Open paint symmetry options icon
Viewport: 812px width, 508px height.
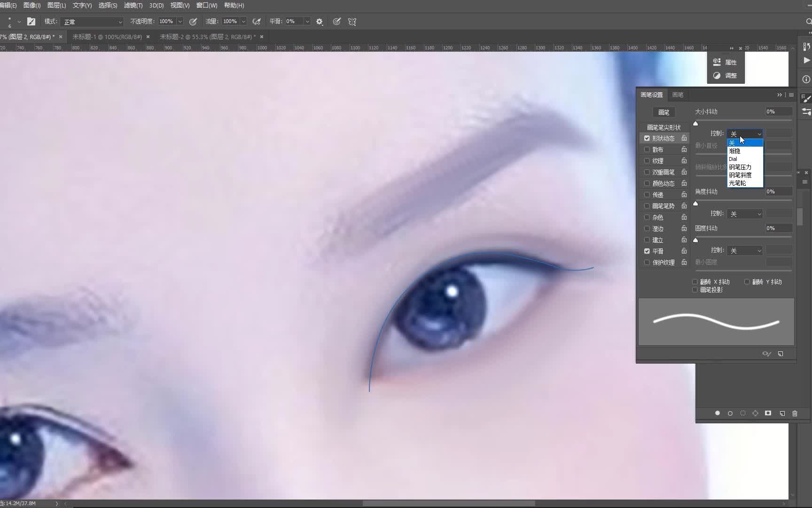tap(351, 21)
